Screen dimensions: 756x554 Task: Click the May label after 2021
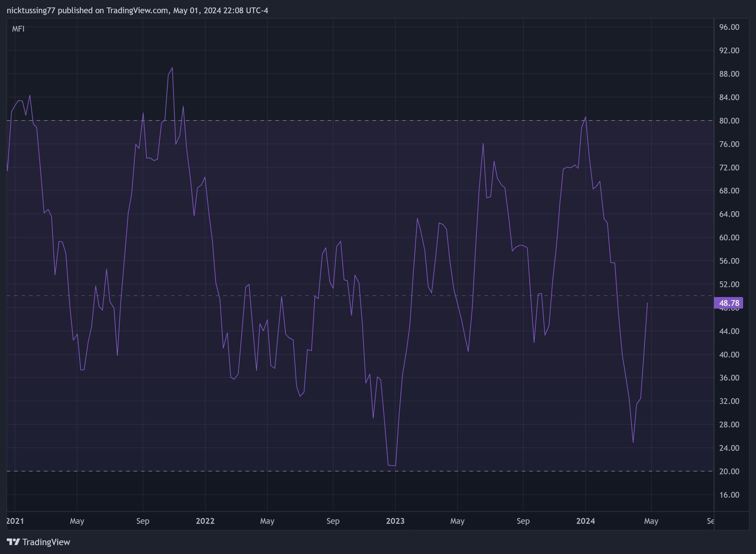point(77,521)
